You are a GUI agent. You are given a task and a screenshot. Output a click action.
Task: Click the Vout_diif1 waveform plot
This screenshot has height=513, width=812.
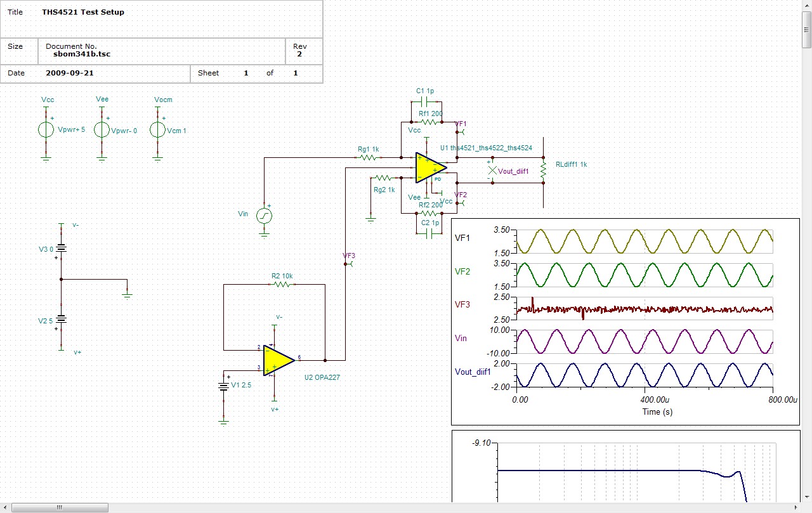click(645, 375)
